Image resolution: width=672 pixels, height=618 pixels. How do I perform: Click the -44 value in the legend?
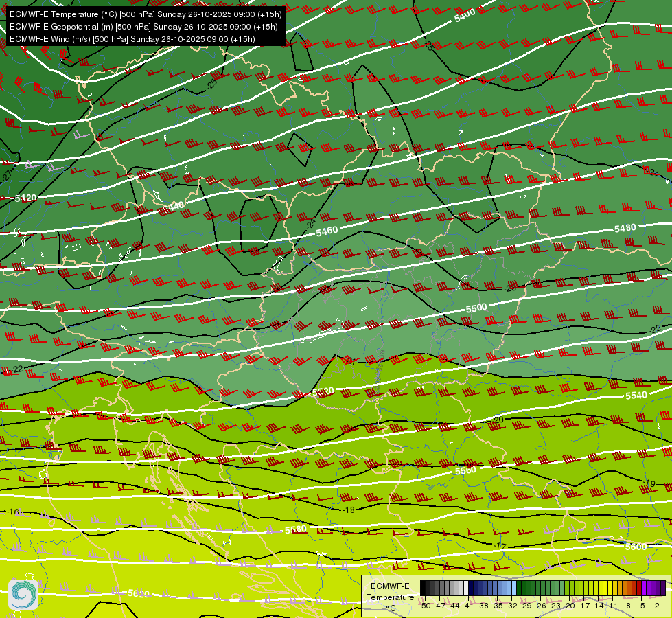coord(454,606)
